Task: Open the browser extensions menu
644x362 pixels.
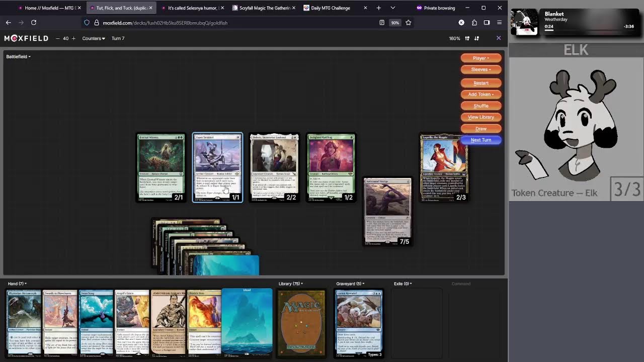Action: coord(474,23)
